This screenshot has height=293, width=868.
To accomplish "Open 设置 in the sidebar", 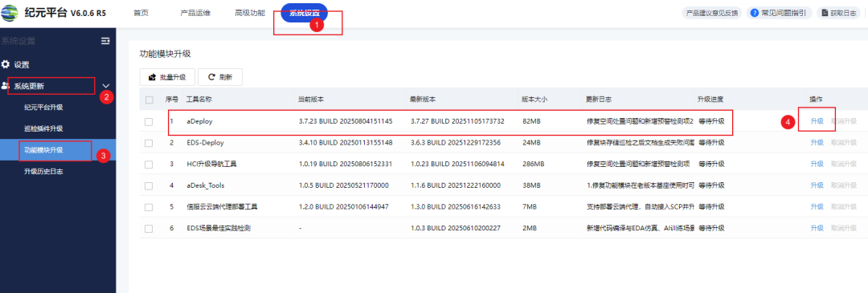I will coord(22,65).
